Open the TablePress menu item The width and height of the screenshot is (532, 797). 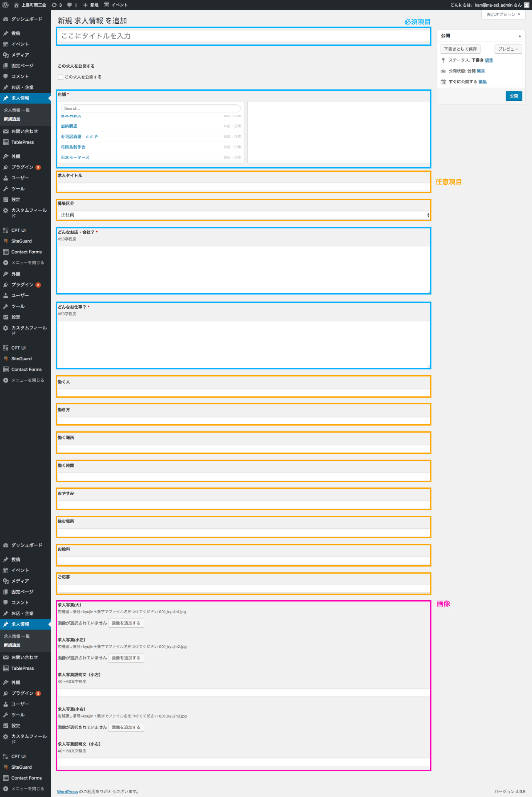coord(22,142)
